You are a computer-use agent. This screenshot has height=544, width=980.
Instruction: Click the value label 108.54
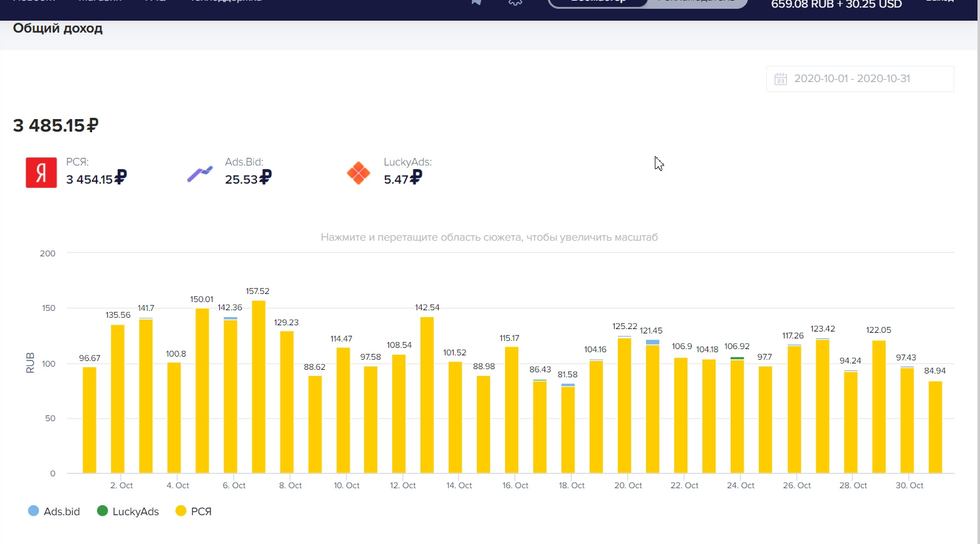399,345
